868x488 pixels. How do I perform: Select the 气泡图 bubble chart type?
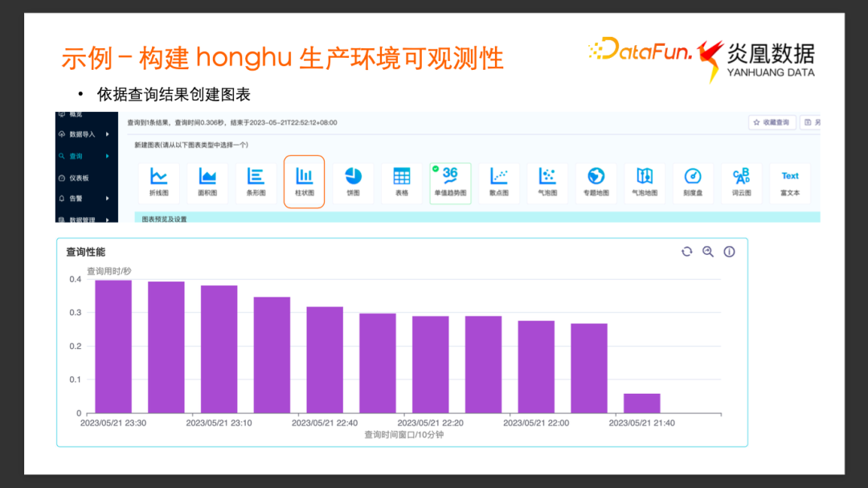click(x=547, y=182)
